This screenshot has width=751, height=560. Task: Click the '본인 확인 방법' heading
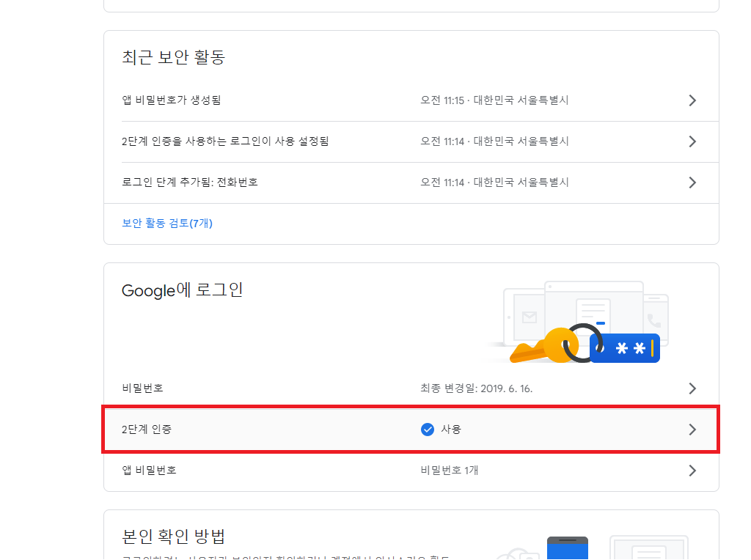click(x=173, y=537)
